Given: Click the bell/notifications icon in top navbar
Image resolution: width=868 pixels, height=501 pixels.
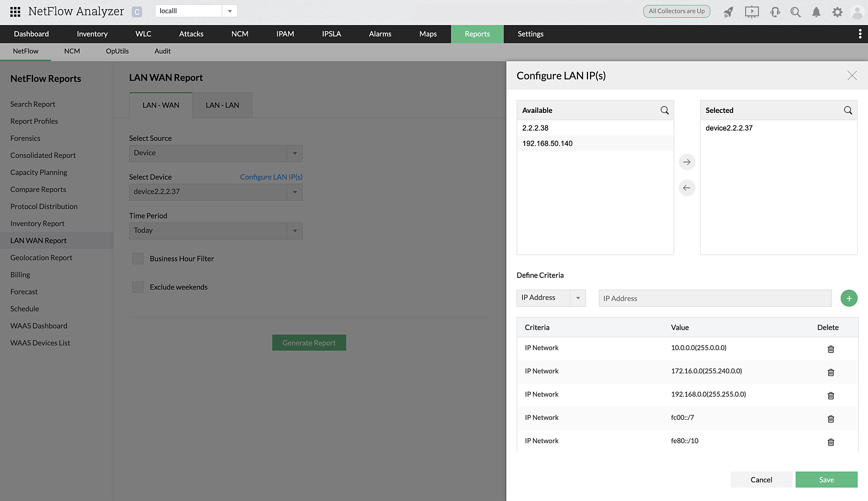Looking at the screenshot, I should 817,12.
